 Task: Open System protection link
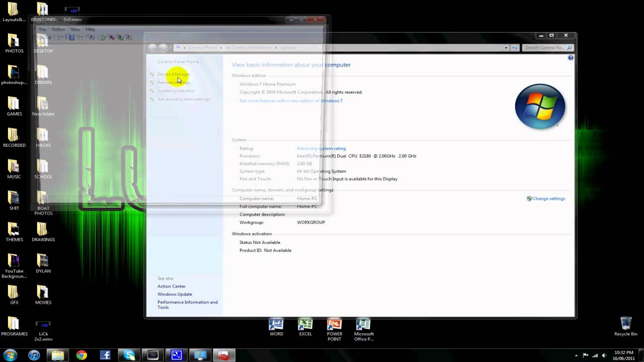coord(176,90)
